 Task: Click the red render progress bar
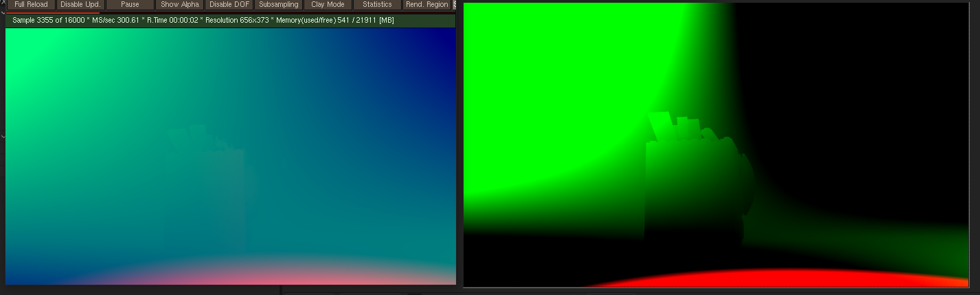coord(52,12)
